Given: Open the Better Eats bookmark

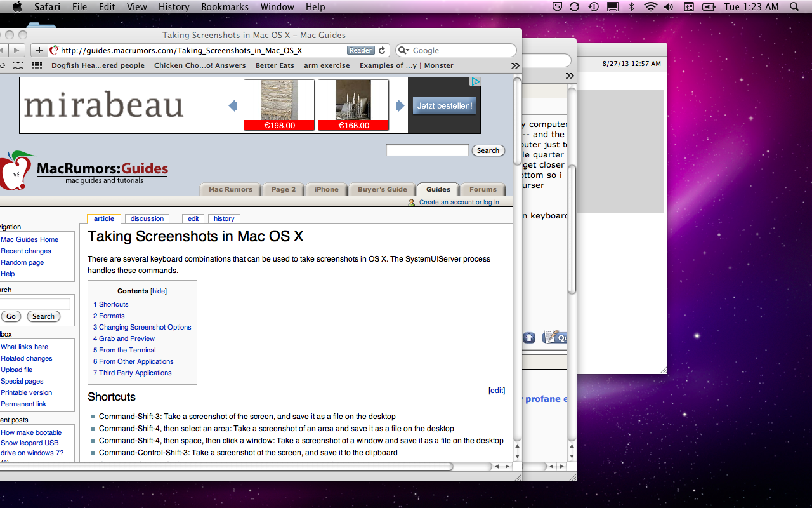Looking at the screenshot, I should pyautogui.click(x=275, y=65).
